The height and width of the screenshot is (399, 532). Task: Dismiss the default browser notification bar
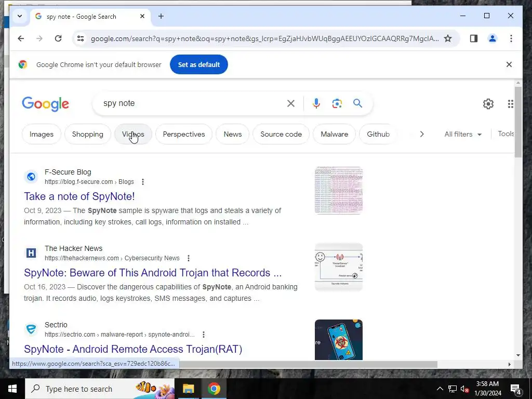(x=509, y=64)
